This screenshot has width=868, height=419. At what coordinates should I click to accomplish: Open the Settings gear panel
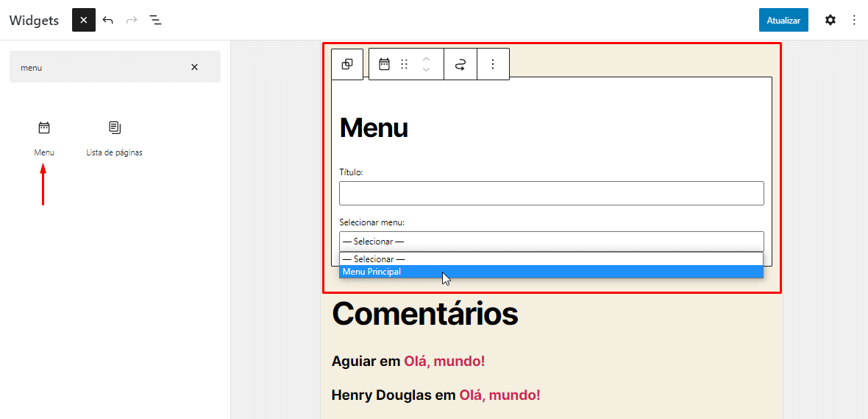click(830, 20)
